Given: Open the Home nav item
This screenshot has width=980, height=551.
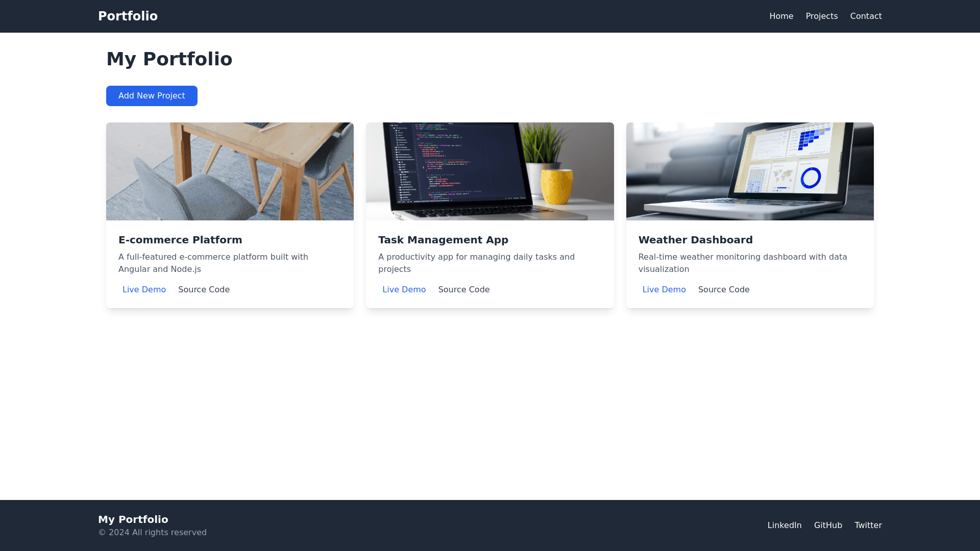Looking at the screenshot, I should click(x=781, y=16).
